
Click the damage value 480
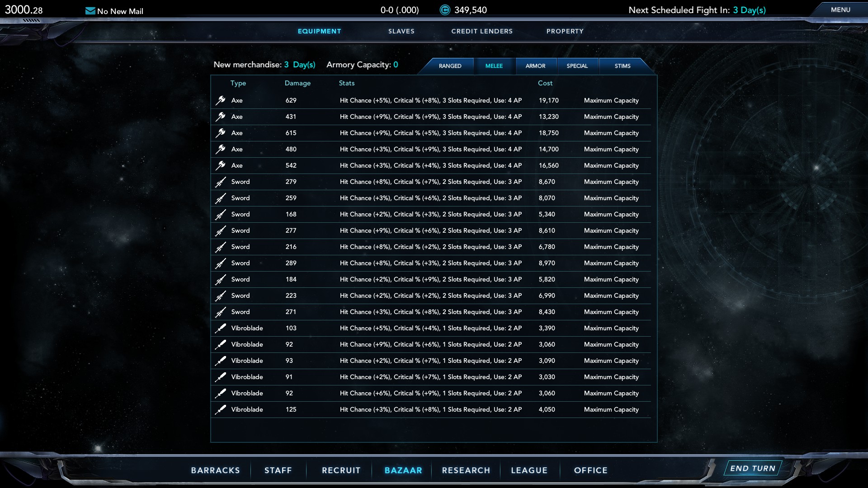291,149
